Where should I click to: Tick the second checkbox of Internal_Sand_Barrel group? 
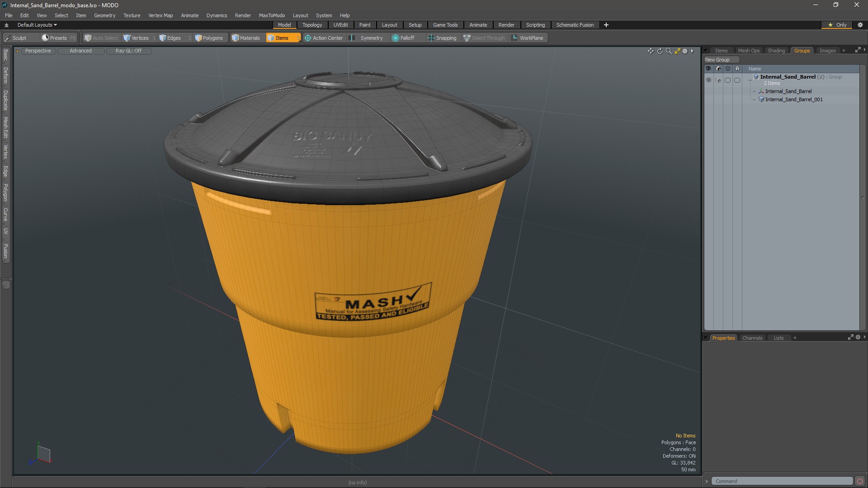(737, 80)
